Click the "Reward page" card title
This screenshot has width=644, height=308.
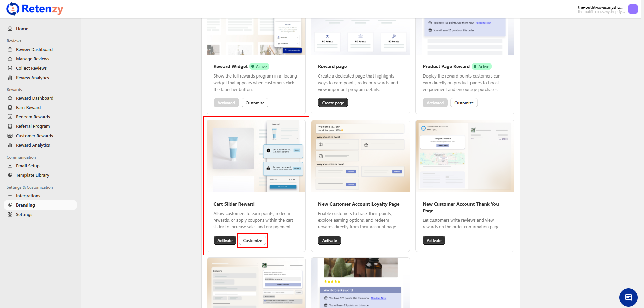(x=332, y=66)
